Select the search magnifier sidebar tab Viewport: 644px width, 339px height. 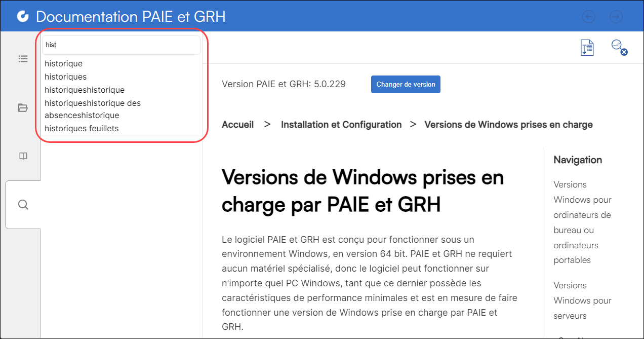[23, 205]
